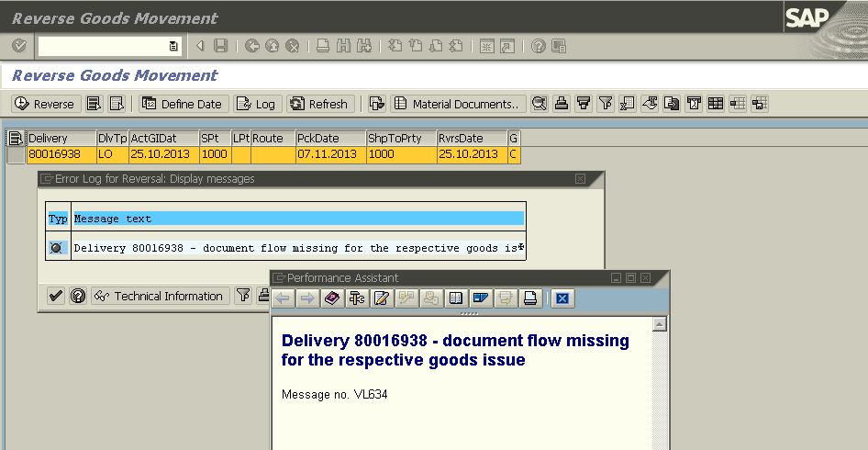
Task: Click the Sort Ascending icon
Action: tap(562, 104)
